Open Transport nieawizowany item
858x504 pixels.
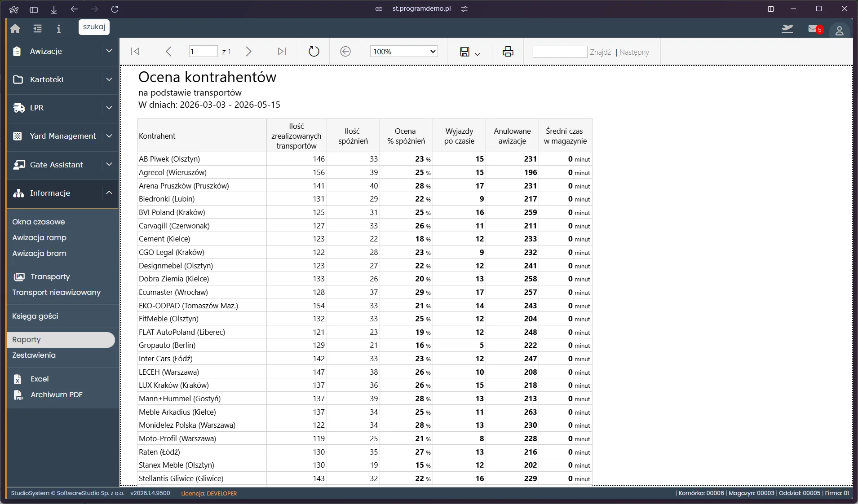coord(57,292)
